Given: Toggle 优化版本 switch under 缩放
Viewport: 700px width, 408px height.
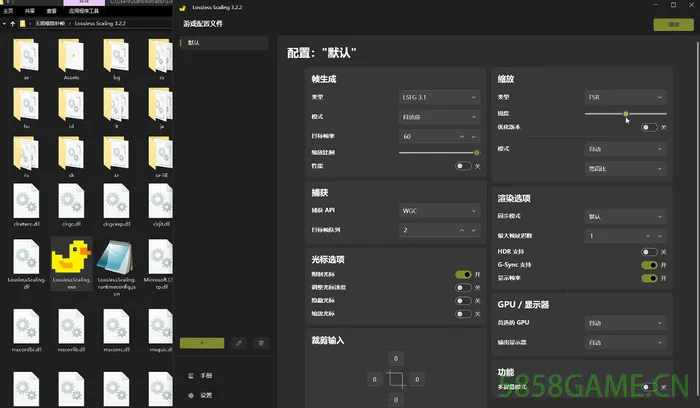Looking at the screenshot, I should 649,127.
